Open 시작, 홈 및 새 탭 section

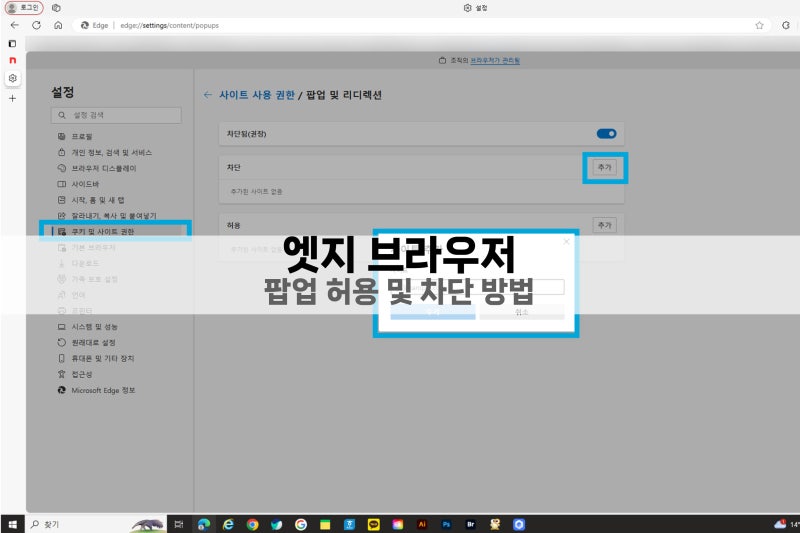(97, 200)
